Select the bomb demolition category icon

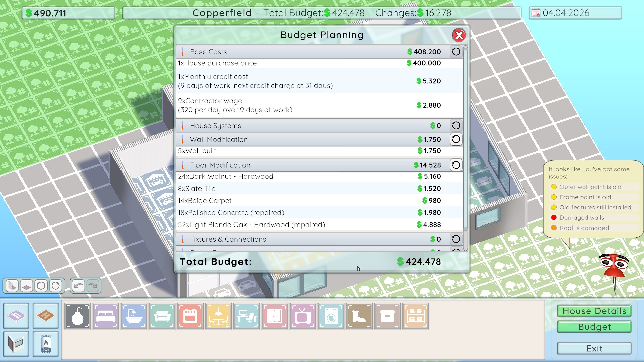click(x=77, y=316)
